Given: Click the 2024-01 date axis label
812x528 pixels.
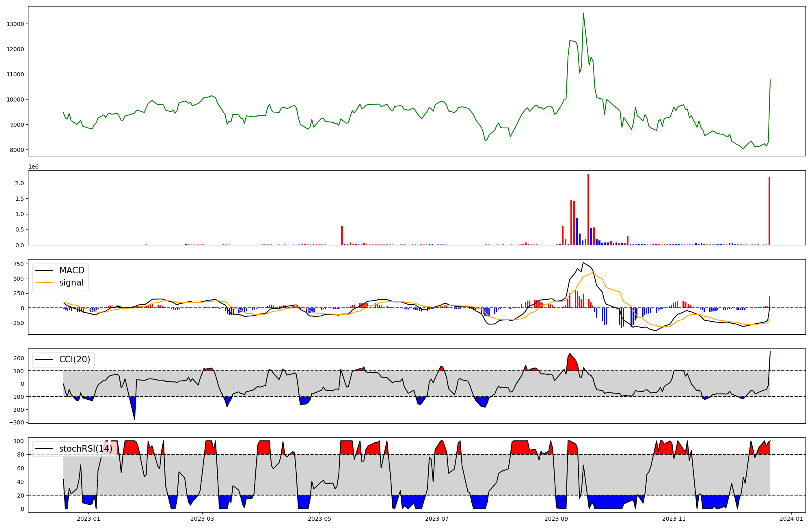Looking at the screenshot, I should coord(791,519).
